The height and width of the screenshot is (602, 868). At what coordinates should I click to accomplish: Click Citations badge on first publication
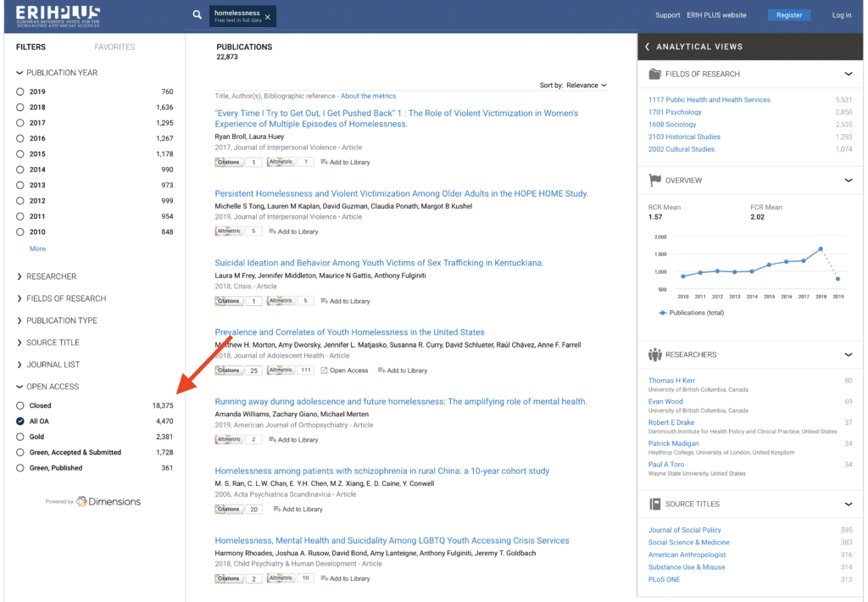[229, 162]
